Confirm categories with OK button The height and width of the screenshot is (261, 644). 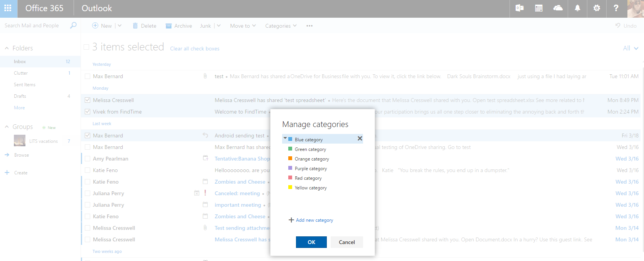point(311,242)
